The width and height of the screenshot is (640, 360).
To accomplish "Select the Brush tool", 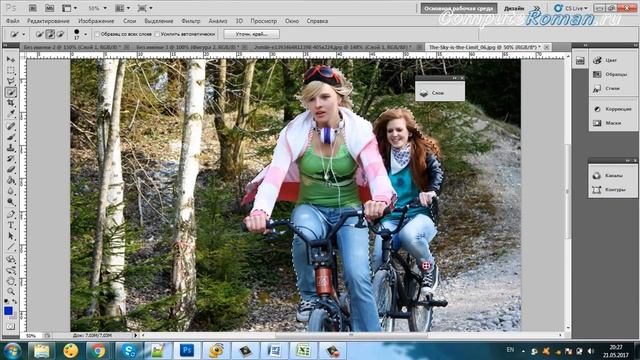I will tap(11, 137).
